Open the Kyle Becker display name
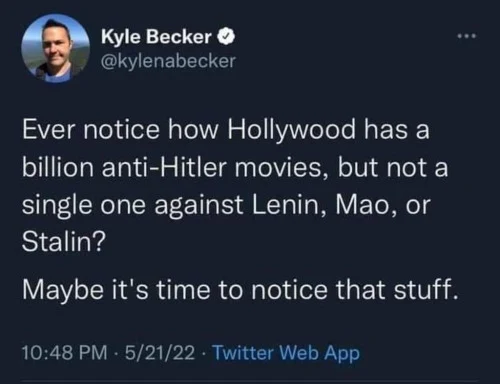Screen dimensions: 500x384 [x=156, y=37]
